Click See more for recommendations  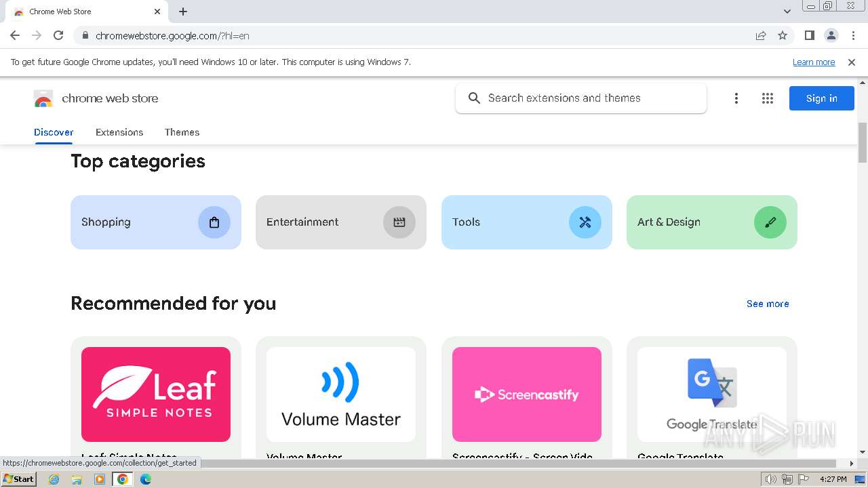tap(768, 304)
